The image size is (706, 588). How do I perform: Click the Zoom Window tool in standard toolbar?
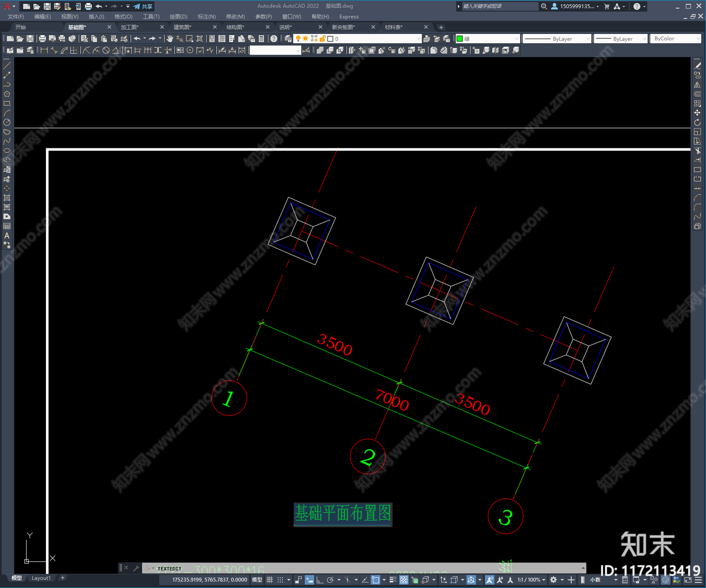[x=190, y=39]
